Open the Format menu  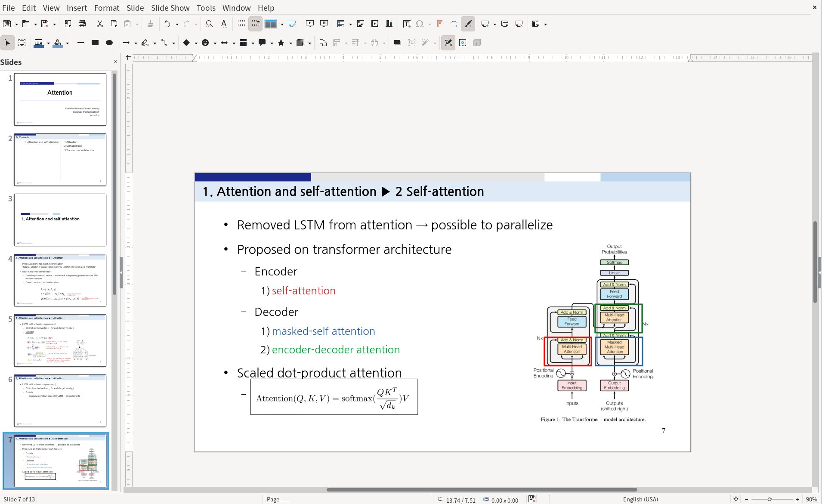(x=107, y=8)
